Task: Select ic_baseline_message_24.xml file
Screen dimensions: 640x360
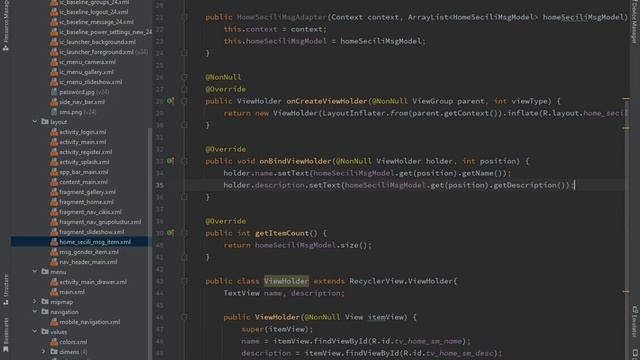Action: point(92,22)
